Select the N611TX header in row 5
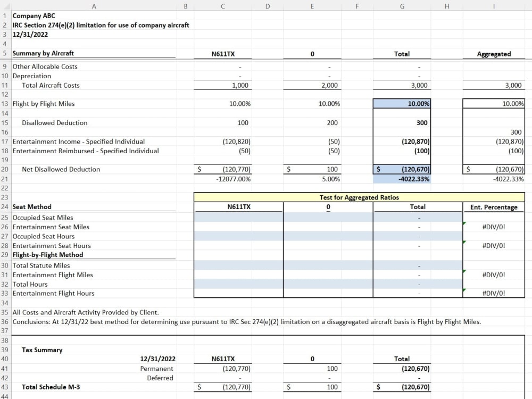This screenshot has height=399, width=532. pyautogui.click(x=223, y=54)
